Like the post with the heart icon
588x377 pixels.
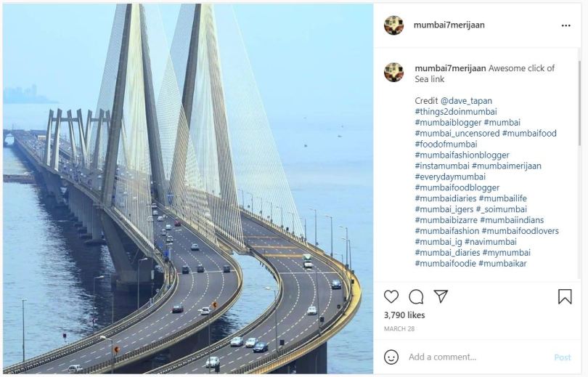coord(391,296)
